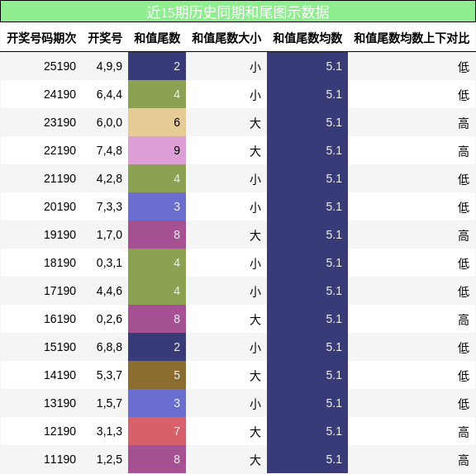Viewport: 476px width, 474px height.
Task: Click the dark blue tail cell in row 25190
Action: click(157, 66)
